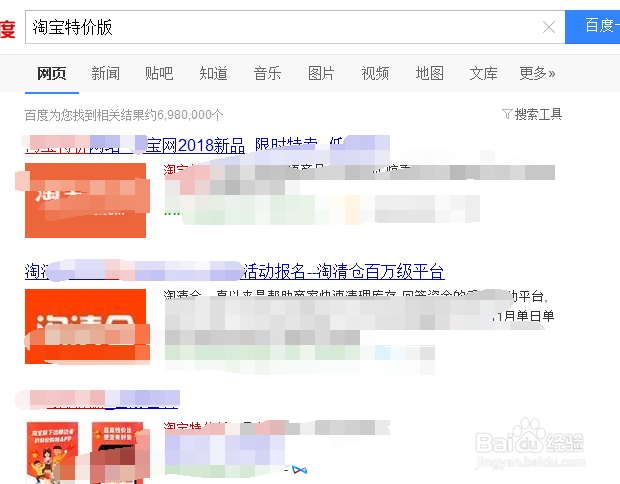
Task: Open the 贴吧 tab
Action: coord(159,74)
